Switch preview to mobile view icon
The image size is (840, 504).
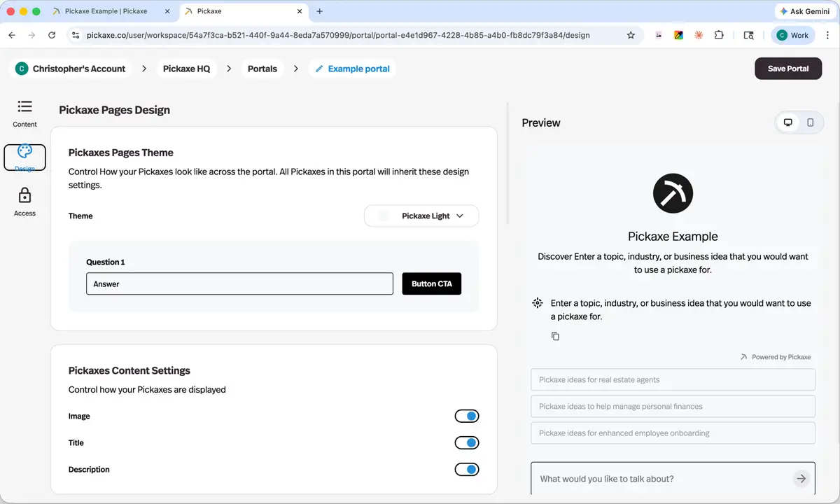coord(810,122)
